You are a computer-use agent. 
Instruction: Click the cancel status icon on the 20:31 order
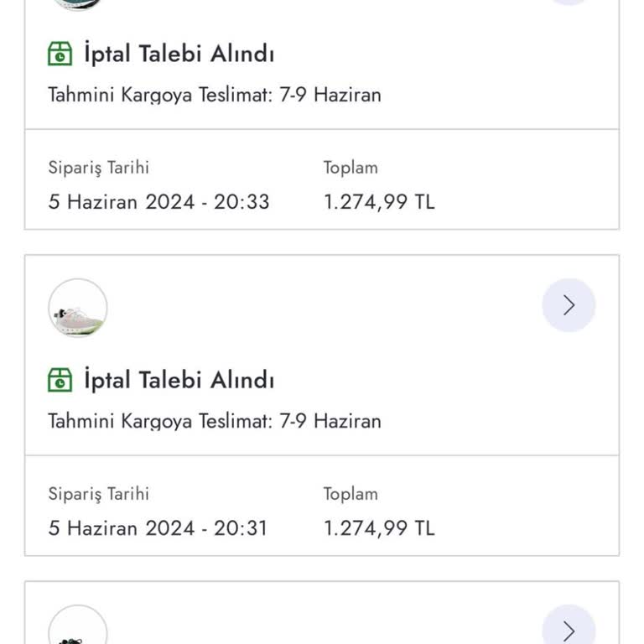click(60, 380)
